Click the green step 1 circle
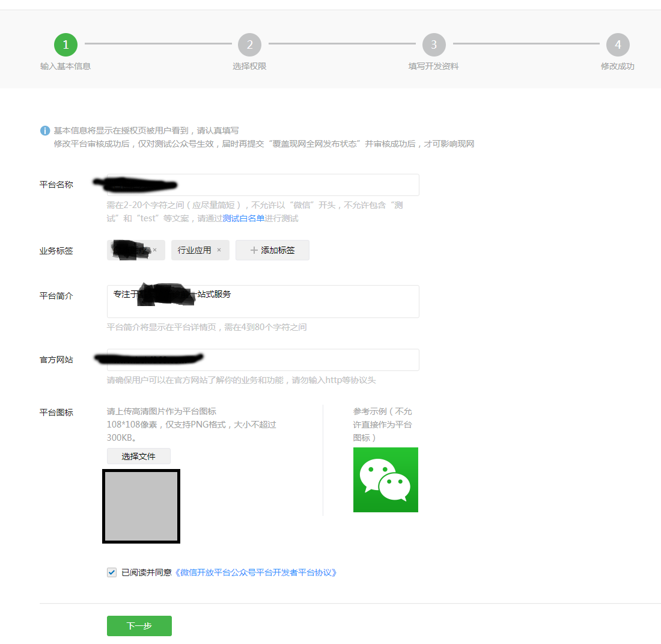Image resolution: width=661 pixels, height=644 pixels. click(x=65, y=44)
